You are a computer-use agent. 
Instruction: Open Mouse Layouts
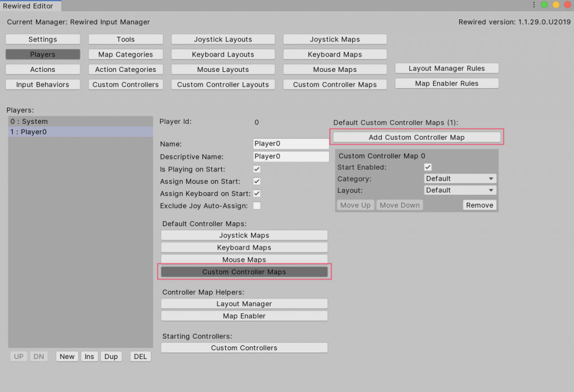[x=223, y=69]
